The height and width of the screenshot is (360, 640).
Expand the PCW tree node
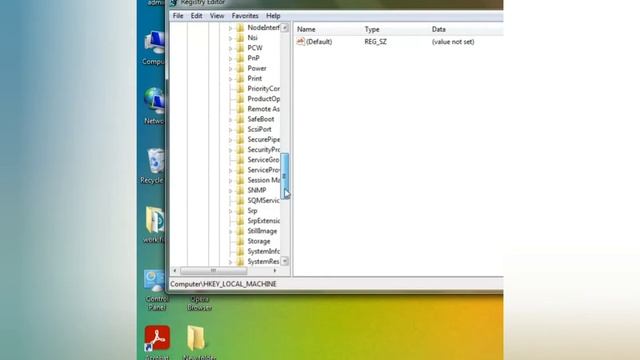(x=230, y=49)
